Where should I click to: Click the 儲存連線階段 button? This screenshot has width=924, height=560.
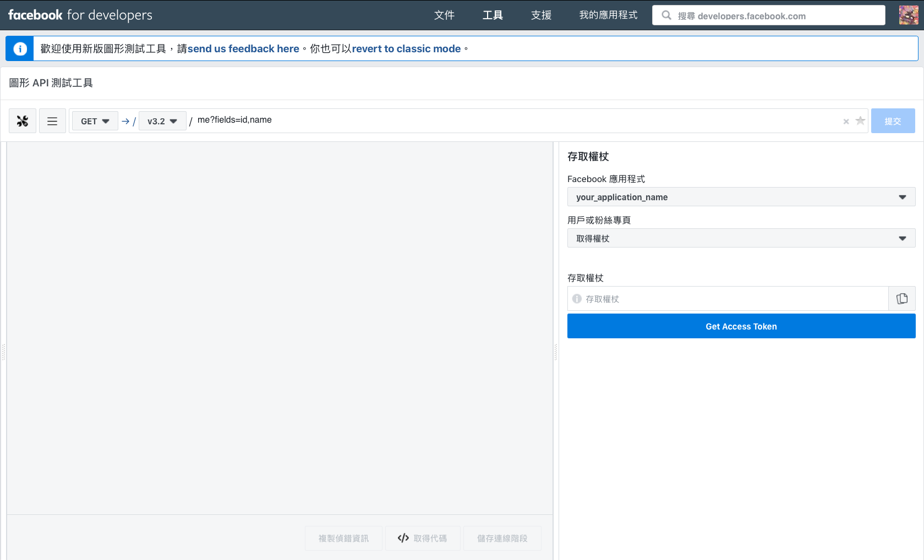pos(502,538)
